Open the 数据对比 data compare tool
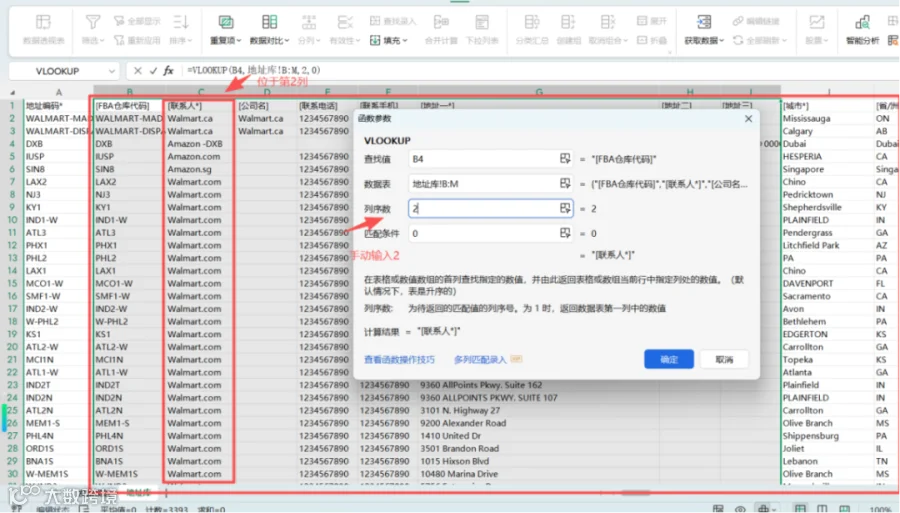 pyautogui.click(x=270, y=29)
